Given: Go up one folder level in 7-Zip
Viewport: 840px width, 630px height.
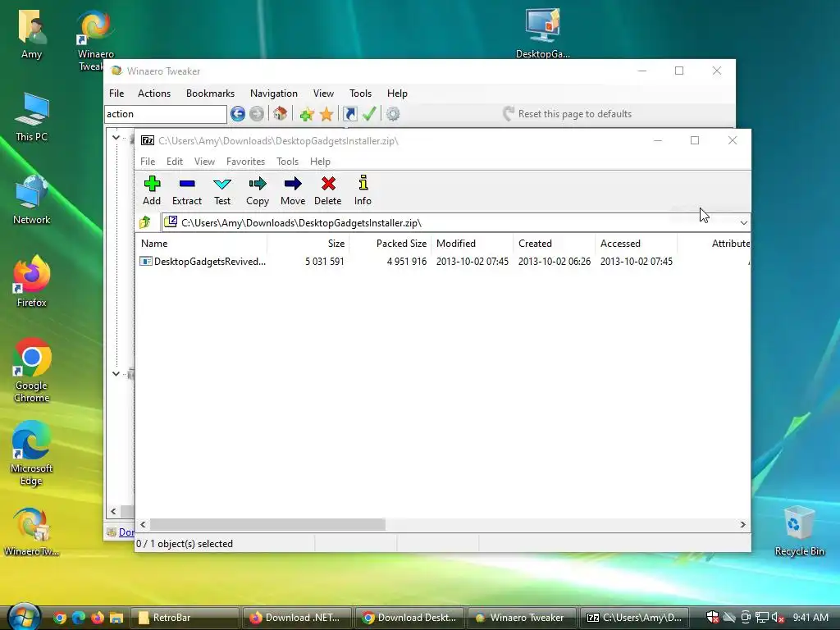Looking at the screenshot, I should tap(145, 222).
